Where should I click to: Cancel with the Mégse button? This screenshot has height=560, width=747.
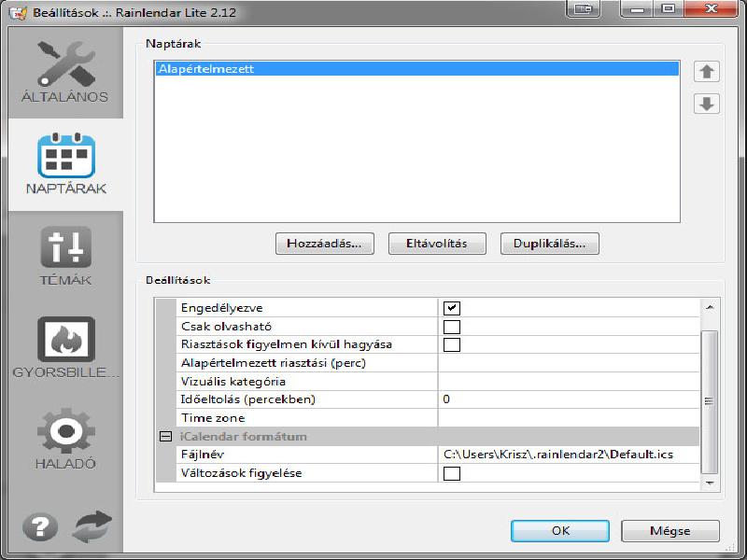coord(669,531)
